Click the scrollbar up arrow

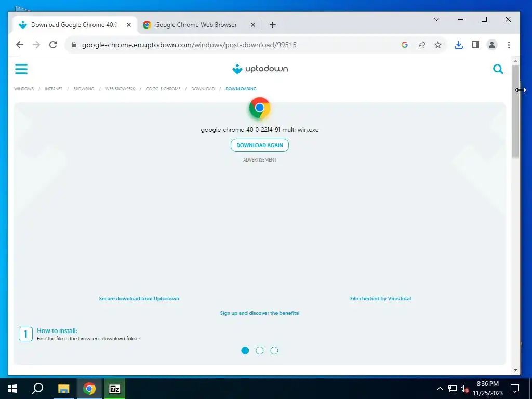click(x=516, y=61)
